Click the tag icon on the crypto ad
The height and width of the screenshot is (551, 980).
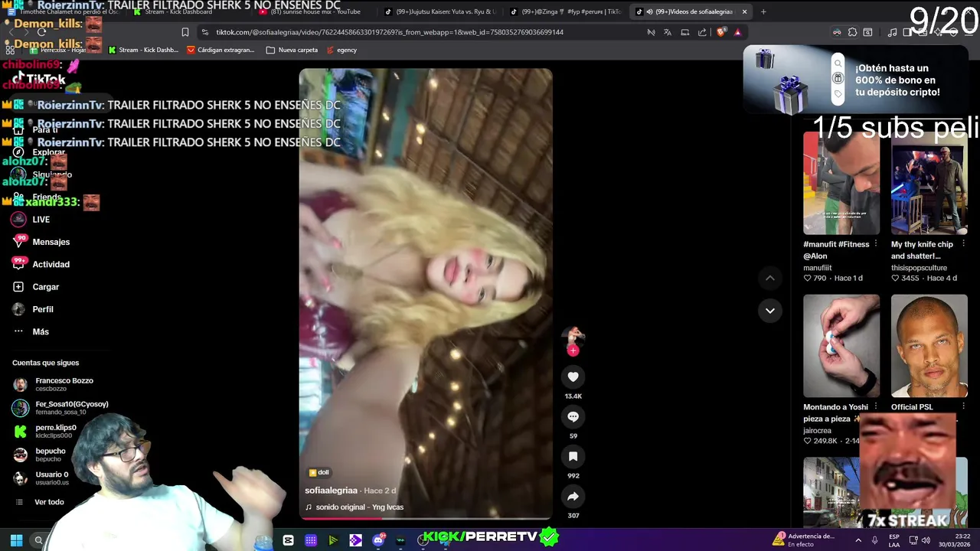pyautogui.click(x=838, y=93)
